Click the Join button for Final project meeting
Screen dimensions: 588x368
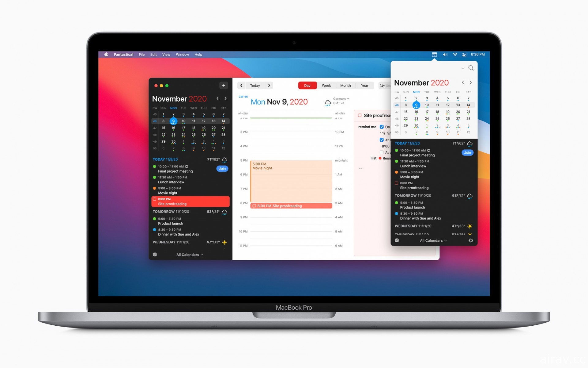tap(222, 168)
